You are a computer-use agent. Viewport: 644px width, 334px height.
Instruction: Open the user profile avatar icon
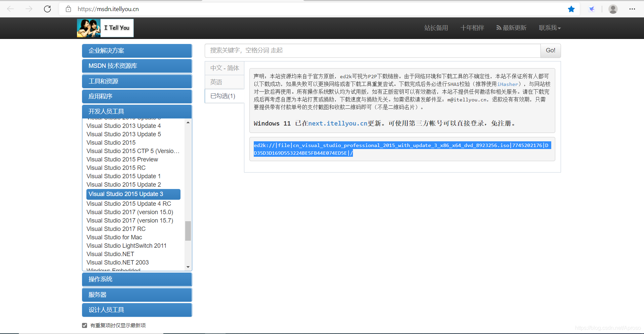point(613,9)
